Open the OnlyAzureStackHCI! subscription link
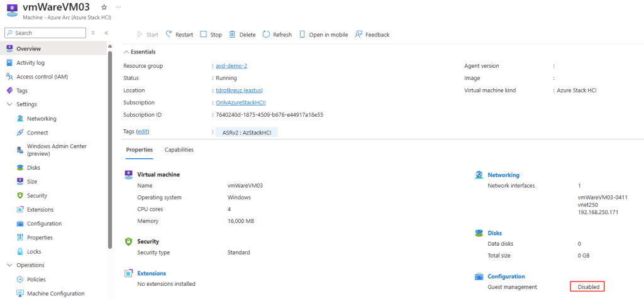This screenshot has width=644, height=299. click(241, 102)
